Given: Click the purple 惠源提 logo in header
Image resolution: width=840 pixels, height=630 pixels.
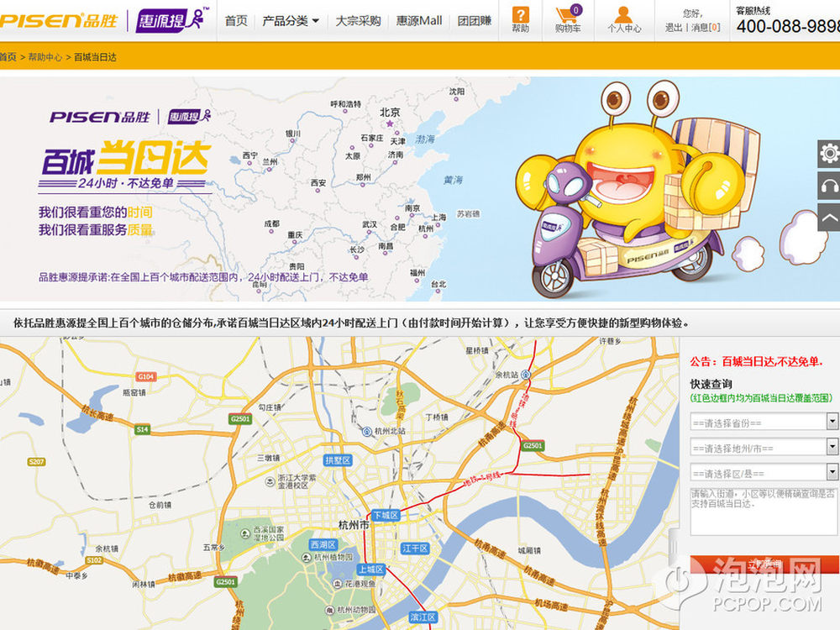Looking at the screenshot, I should (x=171, y=21).
